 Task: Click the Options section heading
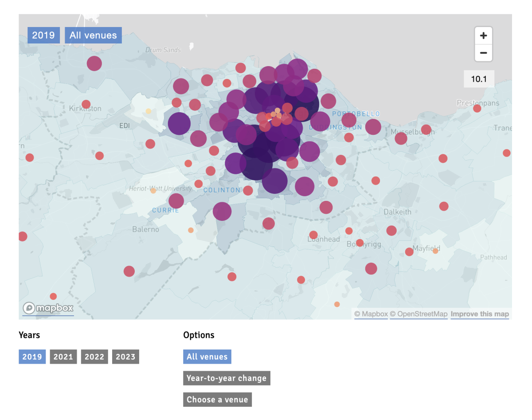[199, 335]
